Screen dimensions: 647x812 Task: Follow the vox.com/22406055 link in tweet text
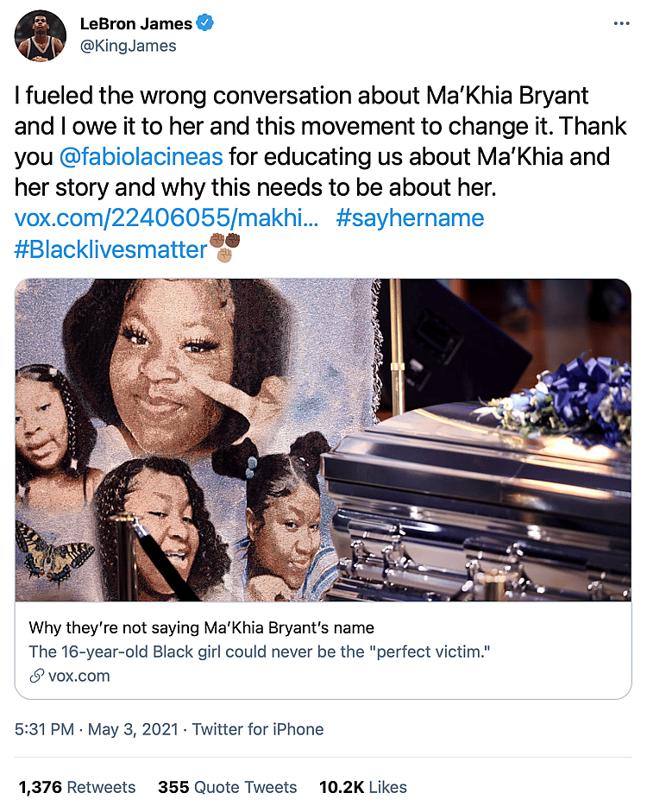[x=167, y=217]
